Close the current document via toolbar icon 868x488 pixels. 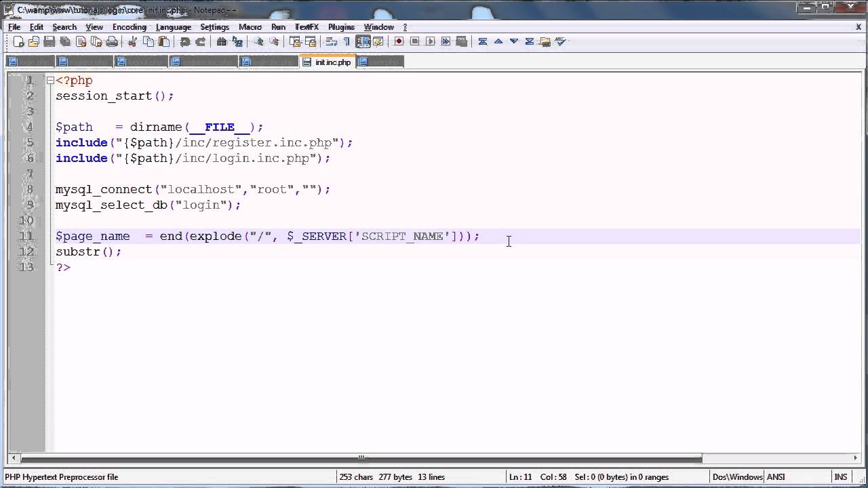[x=81, y=41]
